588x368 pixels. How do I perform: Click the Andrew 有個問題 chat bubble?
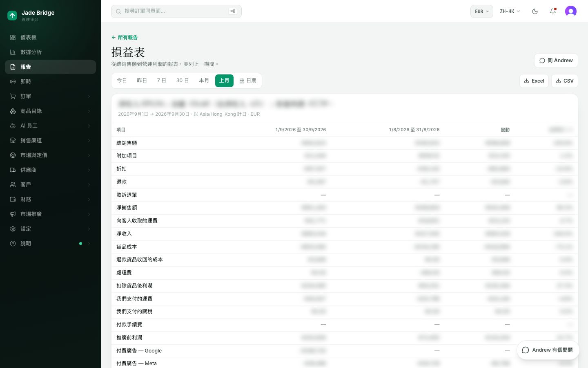tap(548, 350)
